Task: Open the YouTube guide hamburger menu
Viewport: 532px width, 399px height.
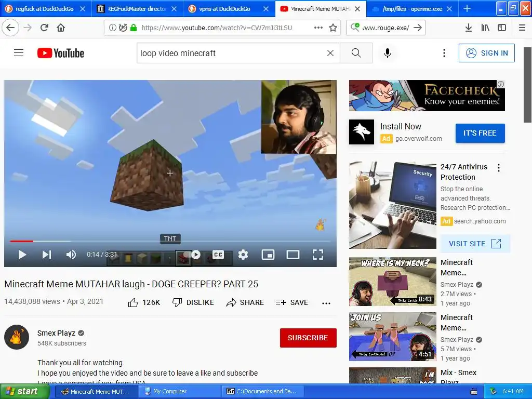Action: [x=19, y=53]
